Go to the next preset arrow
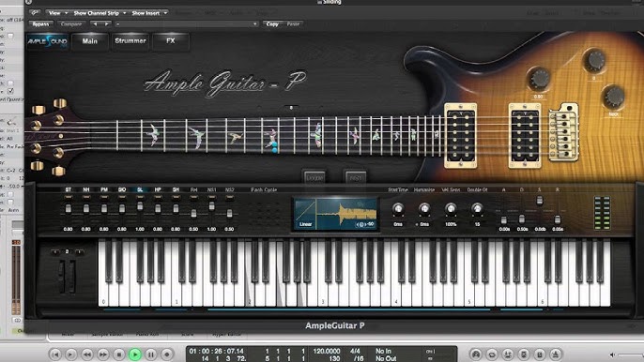Screen dimensions: 644x362 coord(106,23)
